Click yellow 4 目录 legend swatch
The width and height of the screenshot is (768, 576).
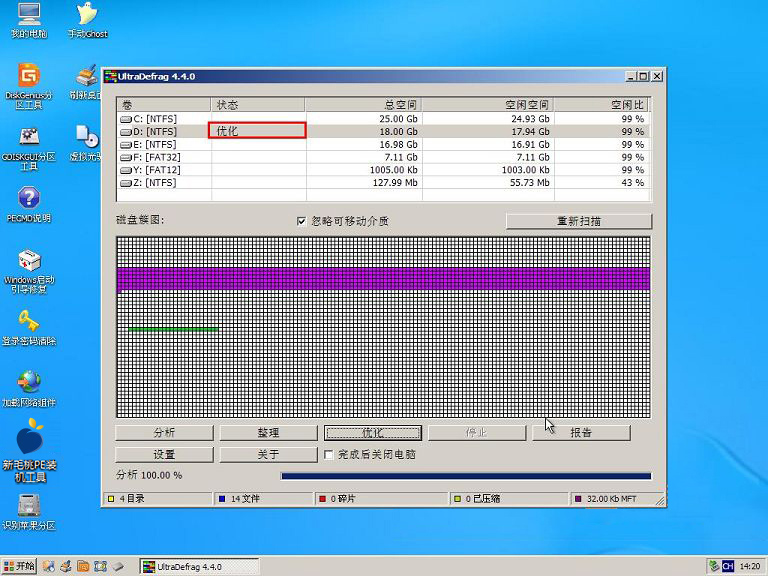coord(111,499)
